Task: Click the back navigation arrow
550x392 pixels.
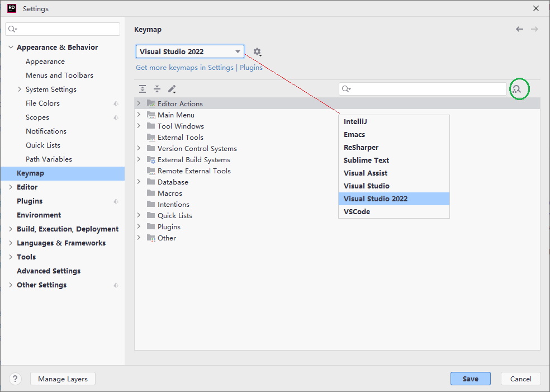Action: (x=519, y=29)
